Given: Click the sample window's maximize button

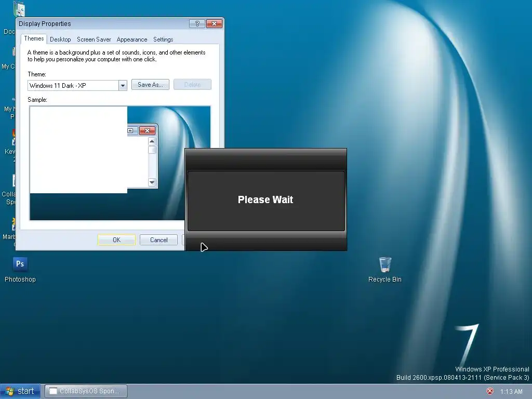Looking at the screenshot, I should point(132,130).
